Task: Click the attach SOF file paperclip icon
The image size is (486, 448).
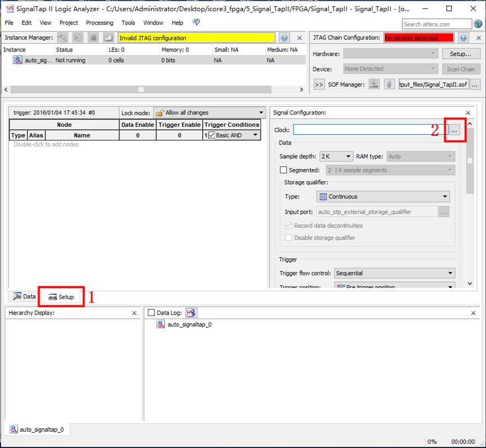Action: click(x=389, y=84)
